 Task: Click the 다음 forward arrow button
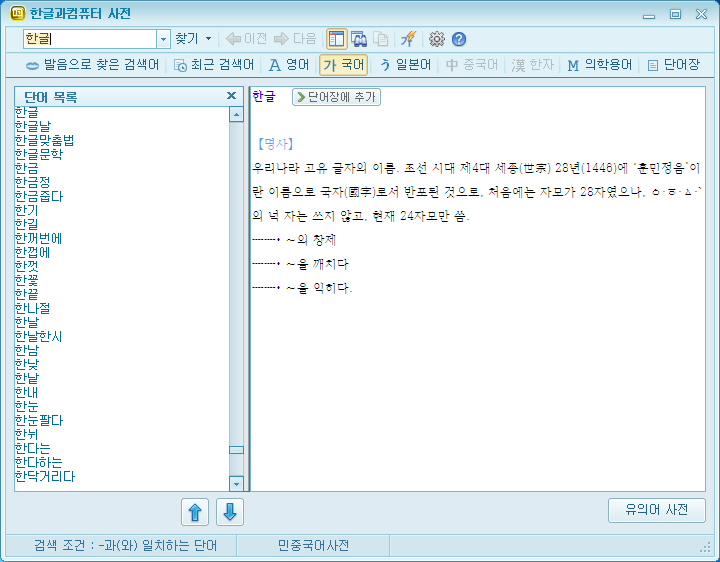(295, 39)
